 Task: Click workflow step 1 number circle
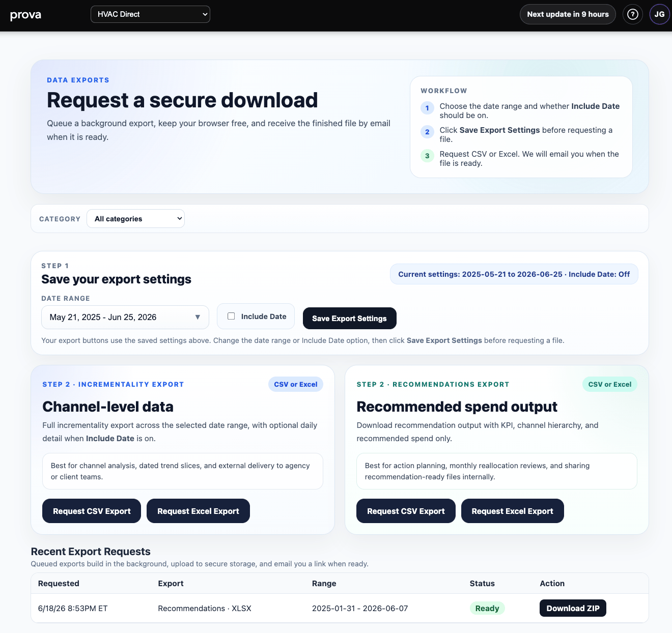[x=427, y=108]
